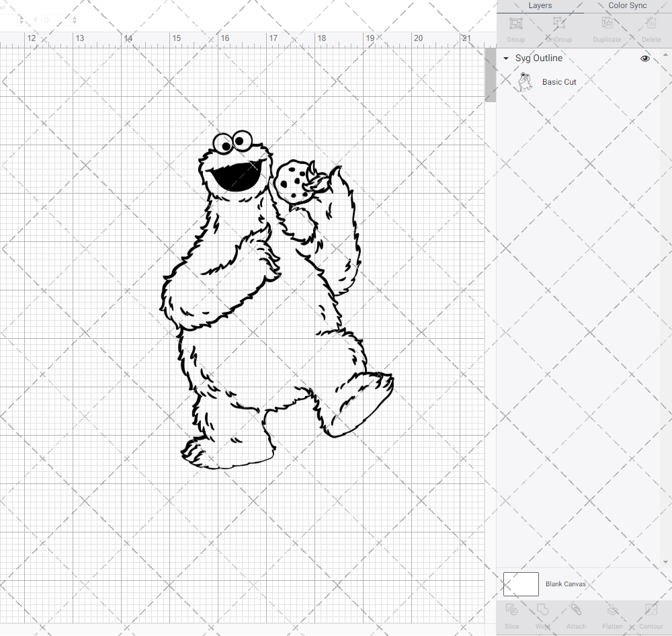Switch to the Color Sync tab

tap(627, 5)
